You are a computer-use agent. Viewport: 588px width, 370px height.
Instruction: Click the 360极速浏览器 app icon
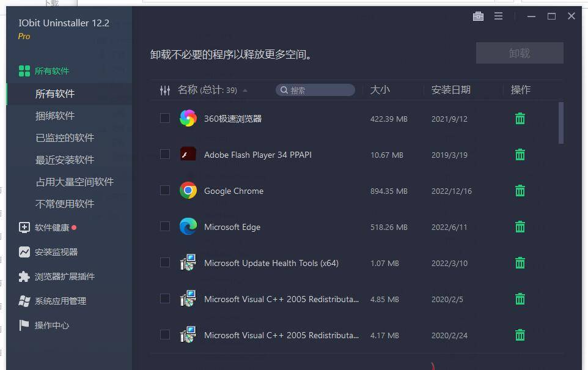click(x=188, y=118)
